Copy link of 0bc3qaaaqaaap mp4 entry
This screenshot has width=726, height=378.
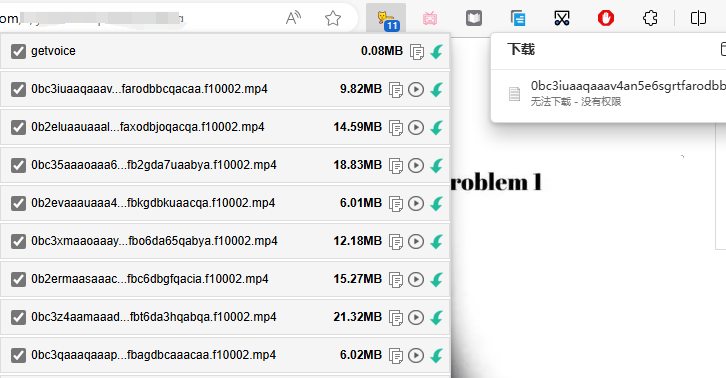click(396, 355)
